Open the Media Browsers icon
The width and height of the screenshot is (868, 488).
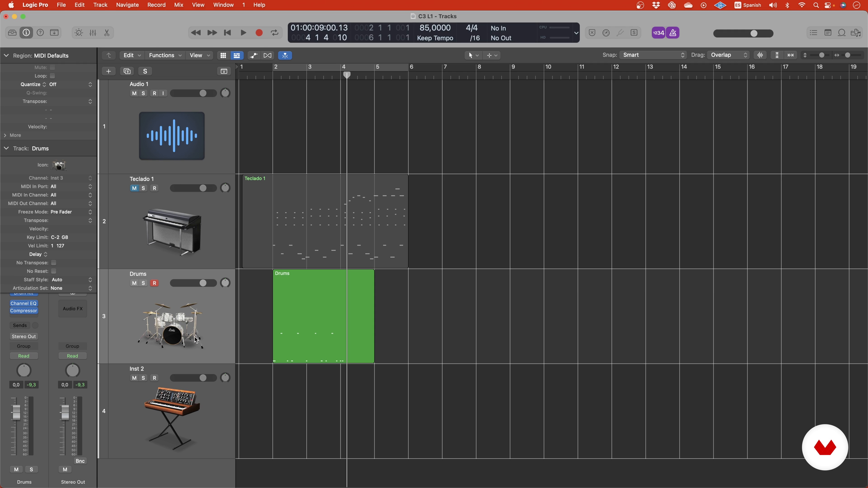pyautogui.click(x=856, y=33)
